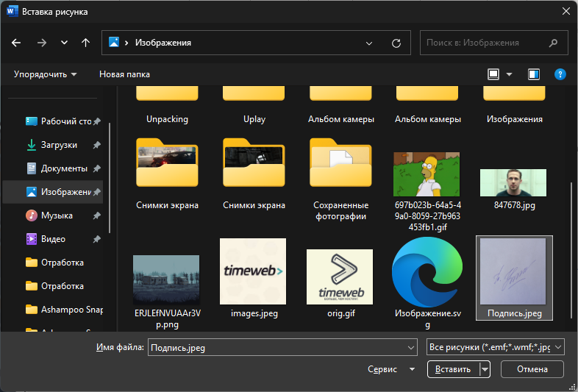Open recent locations dropdown arrow

point(64,43)
